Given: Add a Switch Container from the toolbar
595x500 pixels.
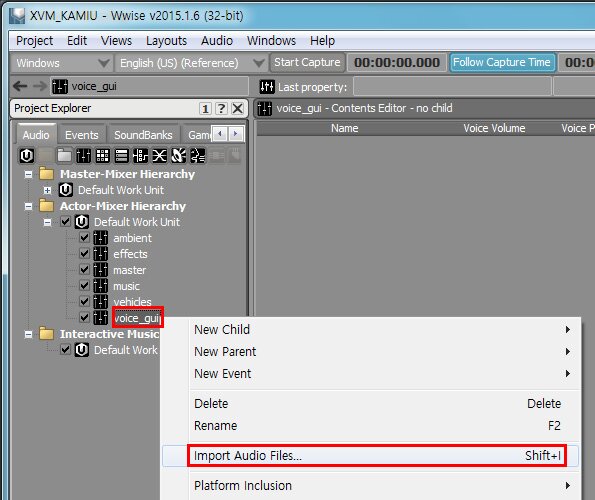Looking at the screenshot, I should pos(140,156).
